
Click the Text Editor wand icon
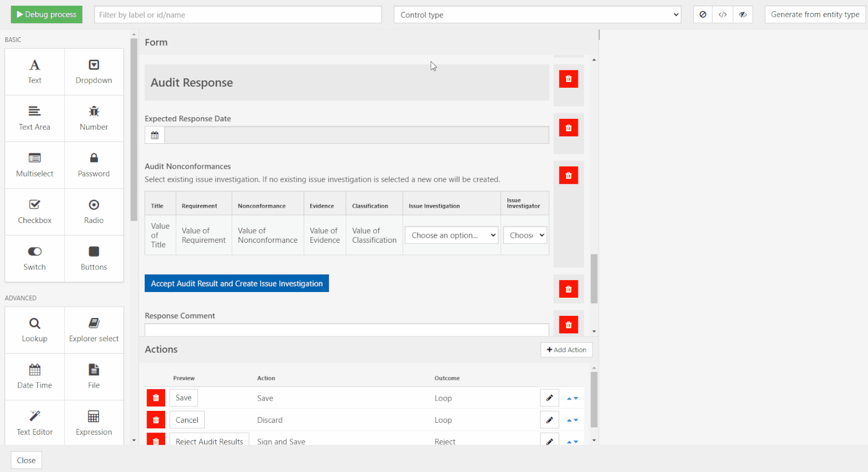click(34, 416)
